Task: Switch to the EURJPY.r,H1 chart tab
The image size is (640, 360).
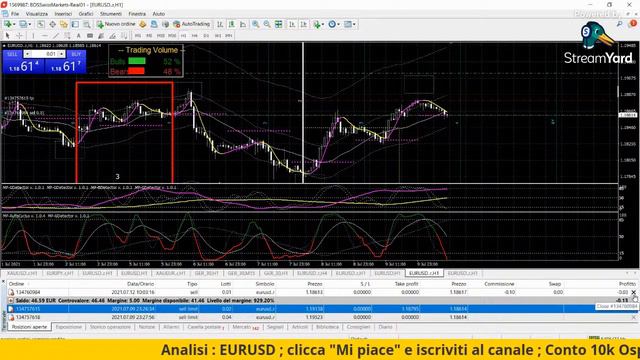Action: (x=60, y=273)
